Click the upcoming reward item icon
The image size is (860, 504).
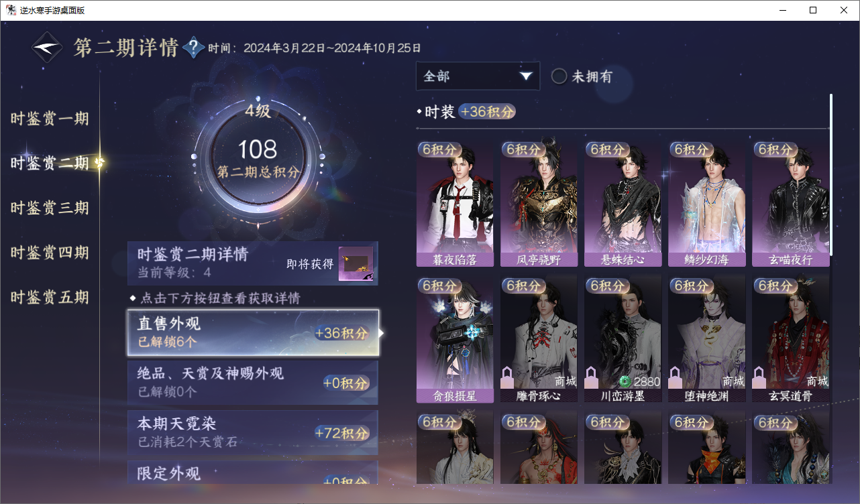tap(356, 264)
